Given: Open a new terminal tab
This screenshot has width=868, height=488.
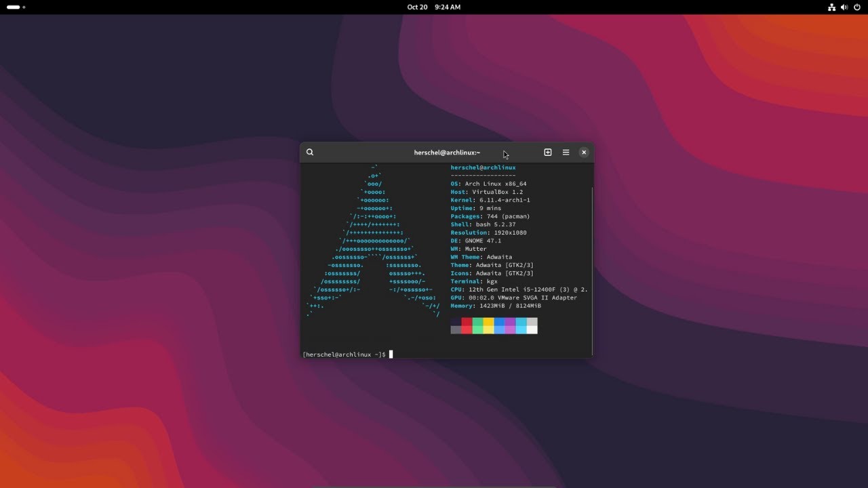Looking at the screenshot, I should point(548,152).
